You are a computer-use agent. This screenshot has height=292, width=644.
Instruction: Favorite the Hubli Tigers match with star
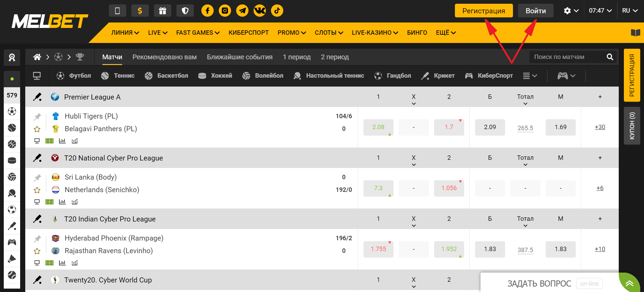[x=37, y=129]
